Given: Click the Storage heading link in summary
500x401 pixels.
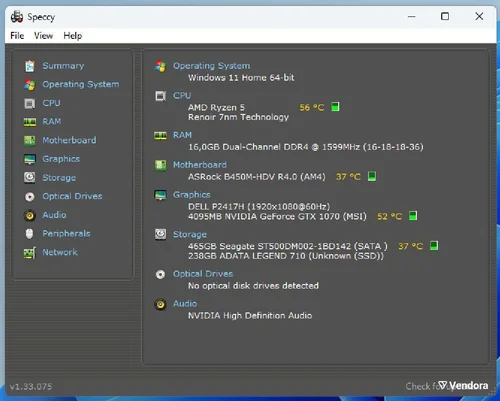Looking at the screenshot, I should [190, 234].
